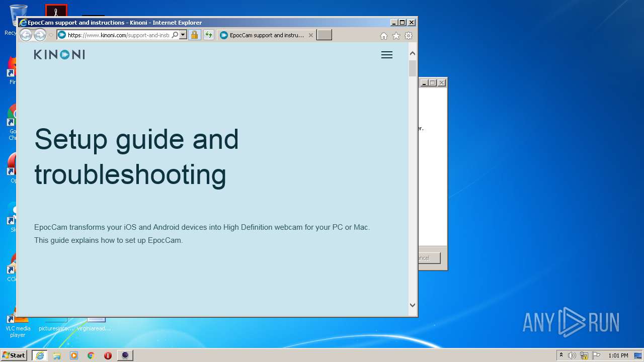Launch Windows Media Player from taskbar

coord(74,355)
